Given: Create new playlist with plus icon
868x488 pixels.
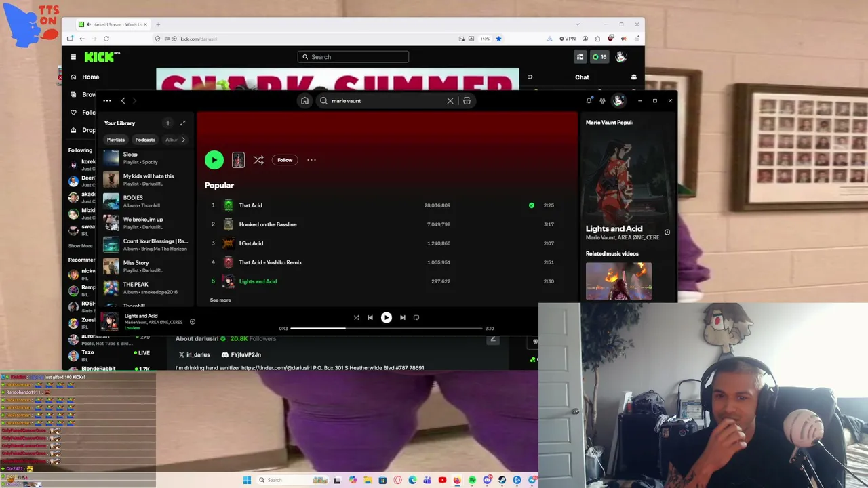Looking at the screenshot, I should click(168, 123).
